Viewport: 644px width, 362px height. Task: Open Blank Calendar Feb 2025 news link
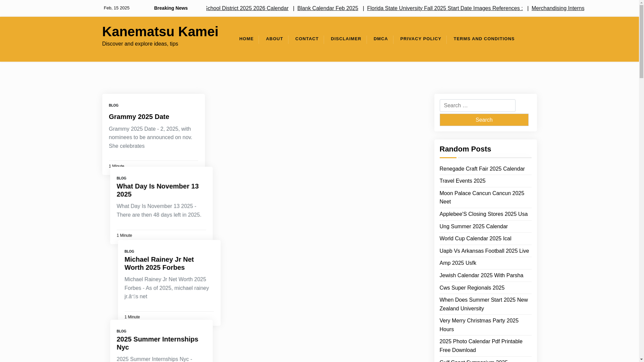pos(327,8)
